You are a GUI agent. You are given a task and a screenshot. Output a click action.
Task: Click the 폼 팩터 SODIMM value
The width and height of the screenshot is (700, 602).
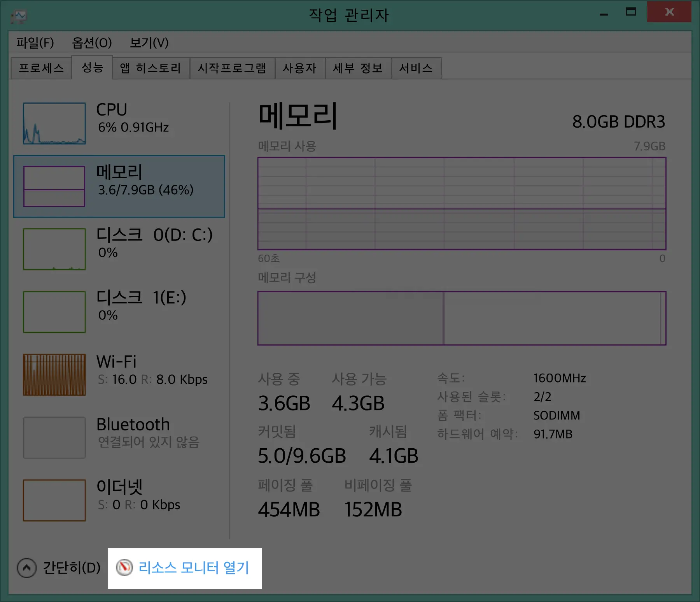coord(556,415)
